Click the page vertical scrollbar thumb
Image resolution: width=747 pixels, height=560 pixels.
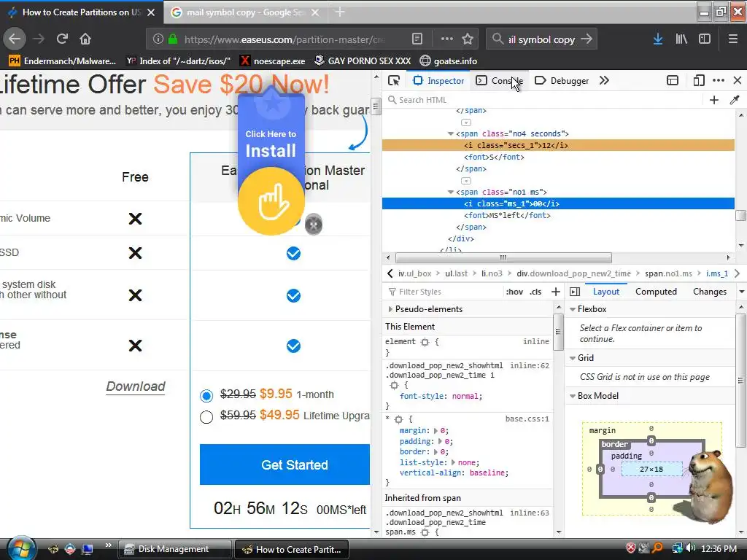376,106
